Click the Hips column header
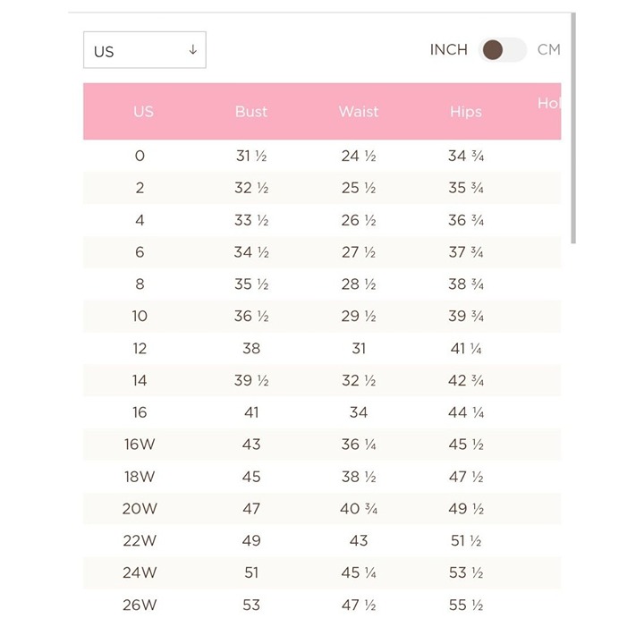This screenshot has width=644, height=644. 466,111
